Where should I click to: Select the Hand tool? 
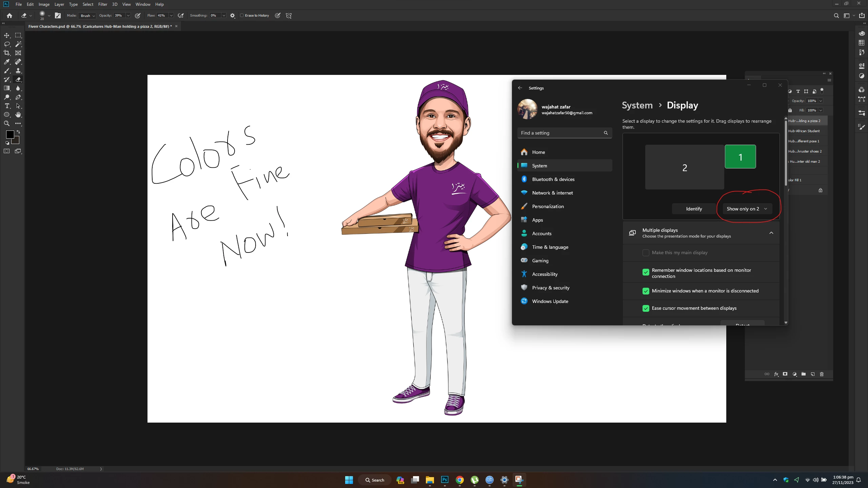pos(18,115)
